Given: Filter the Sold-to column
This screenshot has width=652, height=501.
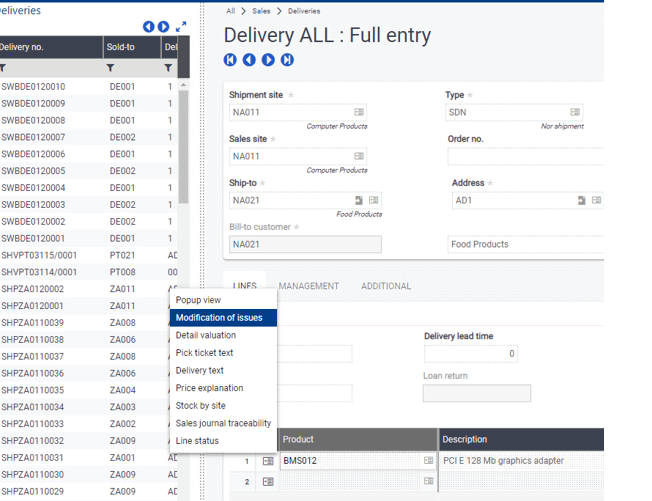Looking at the screenshot, I should [111, 68].
